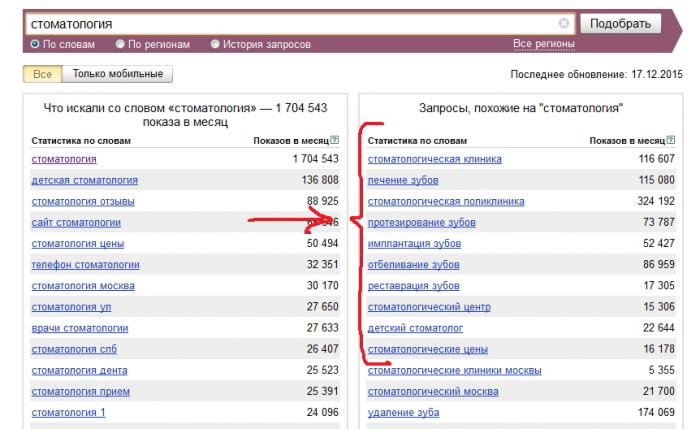
Task: Clear the search field with the X icon
Action: click(564, 23)
